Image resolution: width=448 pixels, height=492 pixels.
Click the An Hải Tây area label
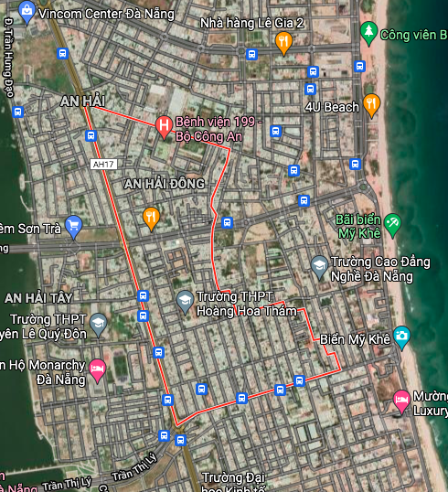(x=38, y=298)
